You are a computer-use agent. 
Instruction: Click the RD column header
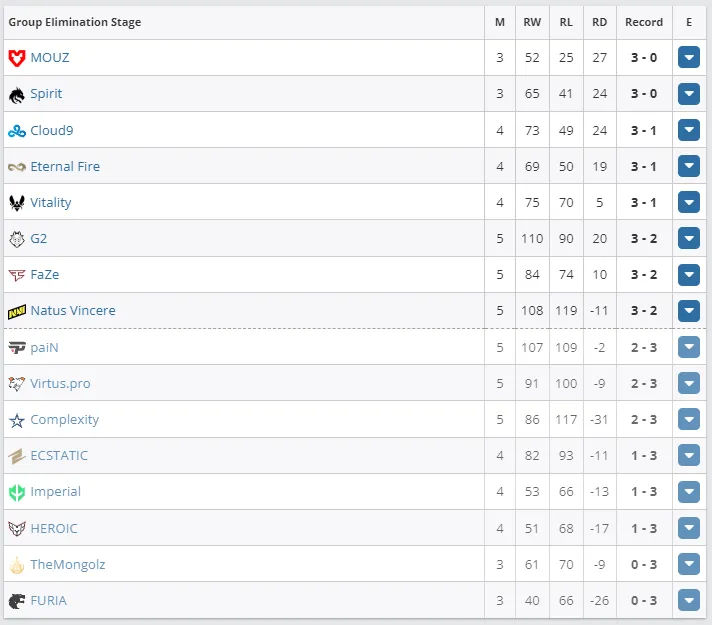[599, 22]
